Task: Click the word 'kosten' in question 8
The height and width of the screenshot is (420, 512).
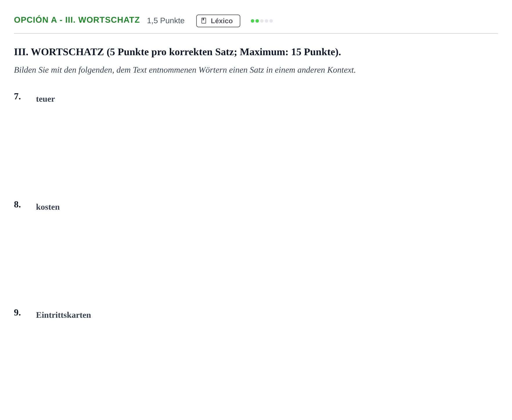Action: click(48, 207)
